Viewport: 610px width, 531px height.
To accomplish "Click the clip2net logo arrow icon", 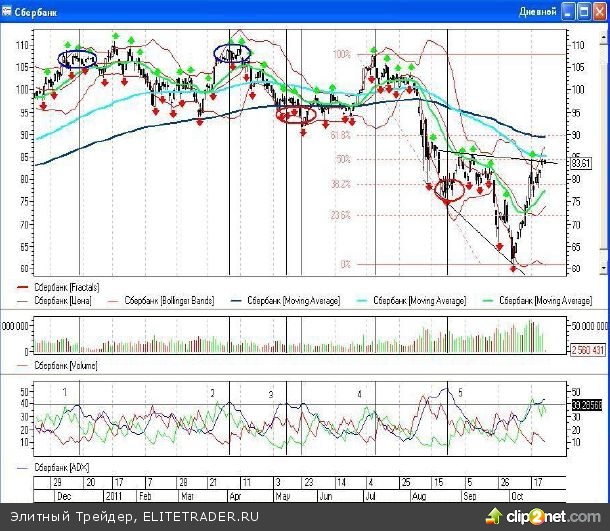I will pos(492,516).
